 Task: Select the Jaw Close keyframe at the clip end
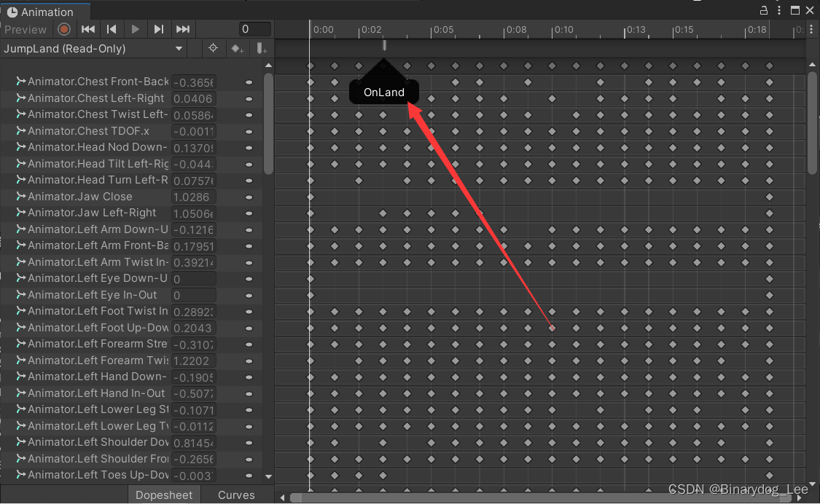(769, 197)
